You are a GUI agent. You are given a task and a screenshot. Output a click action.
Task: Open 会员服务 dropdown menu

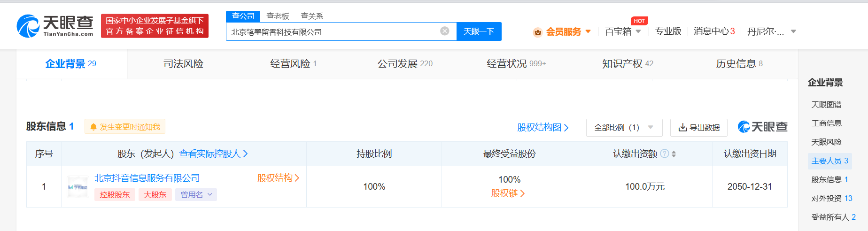coord(562,31)
